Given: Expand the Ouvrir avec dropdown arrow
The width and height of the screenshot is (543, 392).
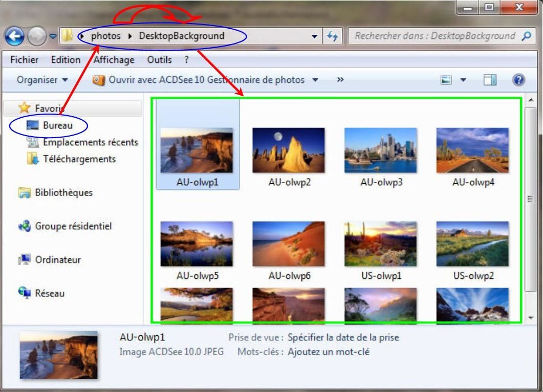Looking at the screenshot, I should tap(315, 80).
